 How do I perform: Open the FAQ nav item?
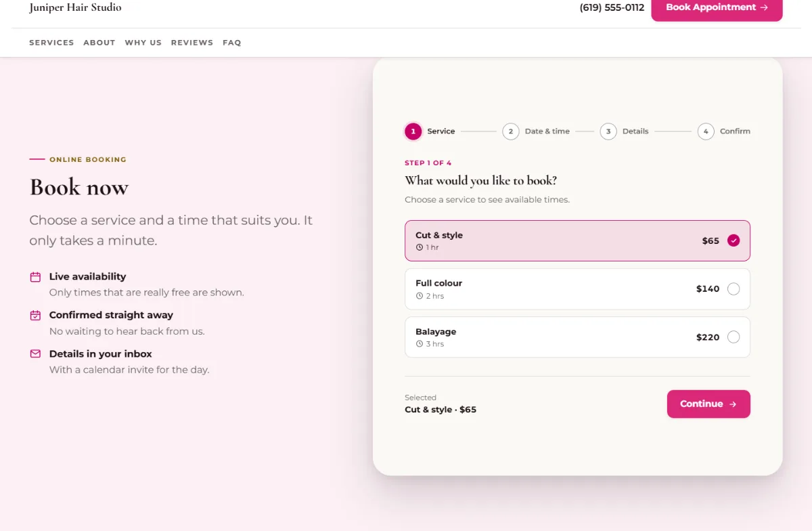click(x=232, y=43)
